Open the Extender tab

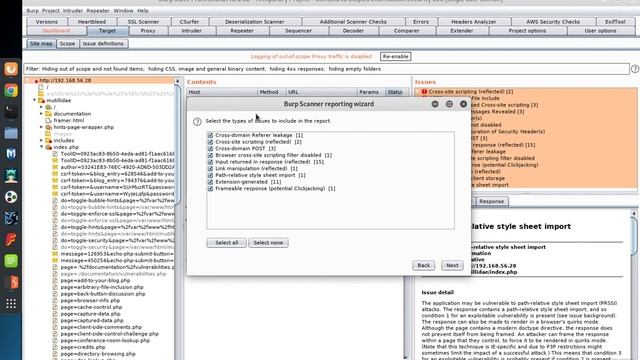pyautogui.click(x=462, y=31)
